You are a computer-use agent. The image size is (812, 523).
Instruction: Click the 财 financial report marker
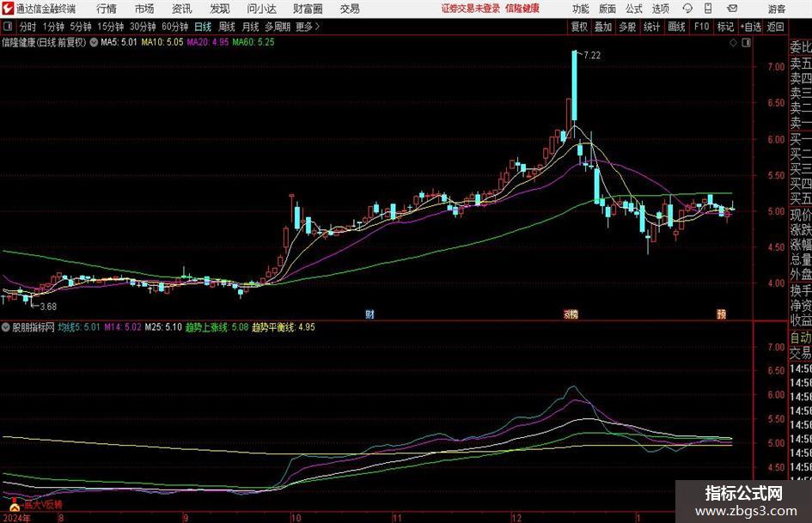tap(369, 314)
